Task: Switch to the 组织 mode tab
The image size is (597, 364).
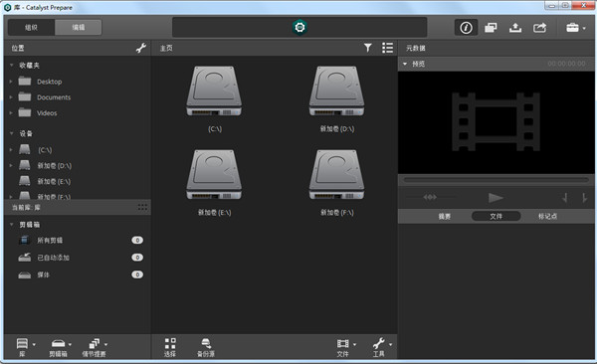Action: pyautogui.click(x=31, y=28)
